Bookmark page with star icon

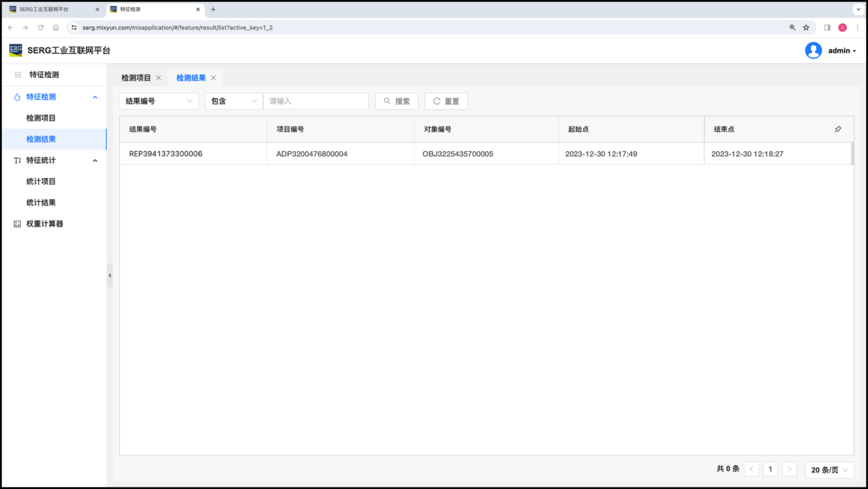(806, 27)
